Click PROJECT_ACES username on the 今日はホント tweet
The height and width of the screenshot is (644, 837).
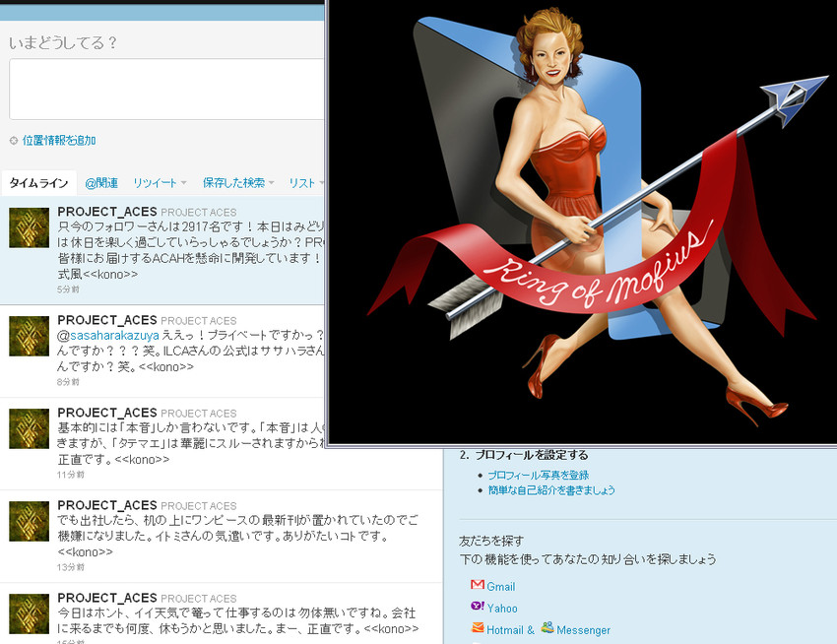pyautogui.click(x=106, y=598)
